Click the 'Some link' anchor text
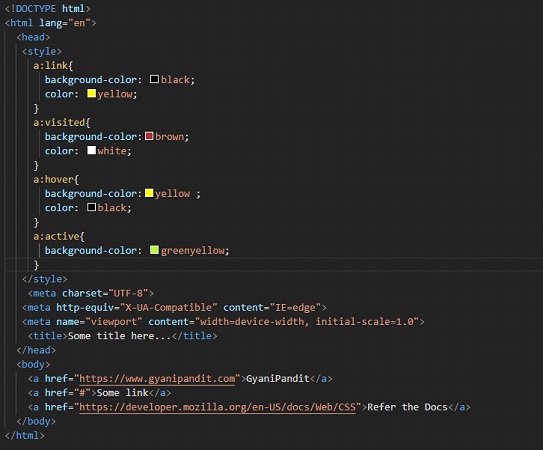This screenshot has height=450, width=543. pyautogui.click(x=123, y=393)
